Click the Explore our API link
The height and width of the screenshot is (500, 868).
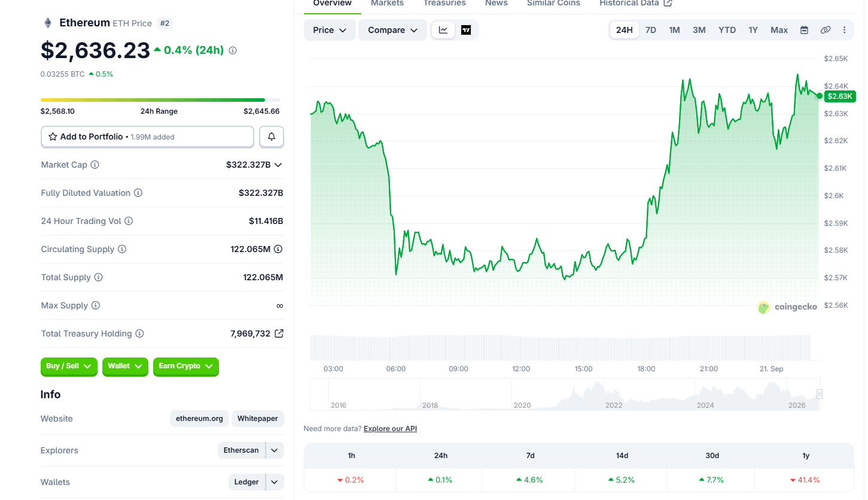(390, 429)
